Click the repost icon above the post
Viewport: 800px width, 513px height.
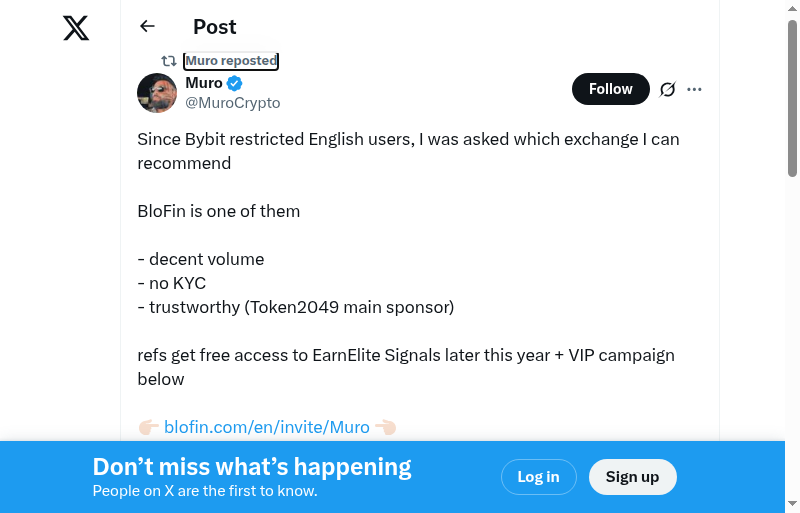(x=169, y=61)
